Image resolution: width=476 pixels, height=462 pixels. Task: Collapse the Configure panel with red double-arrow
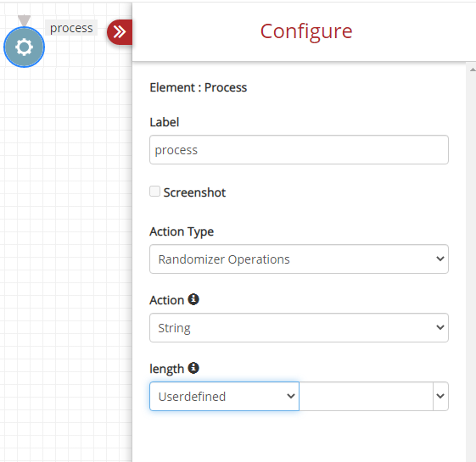tap(120, 32)
